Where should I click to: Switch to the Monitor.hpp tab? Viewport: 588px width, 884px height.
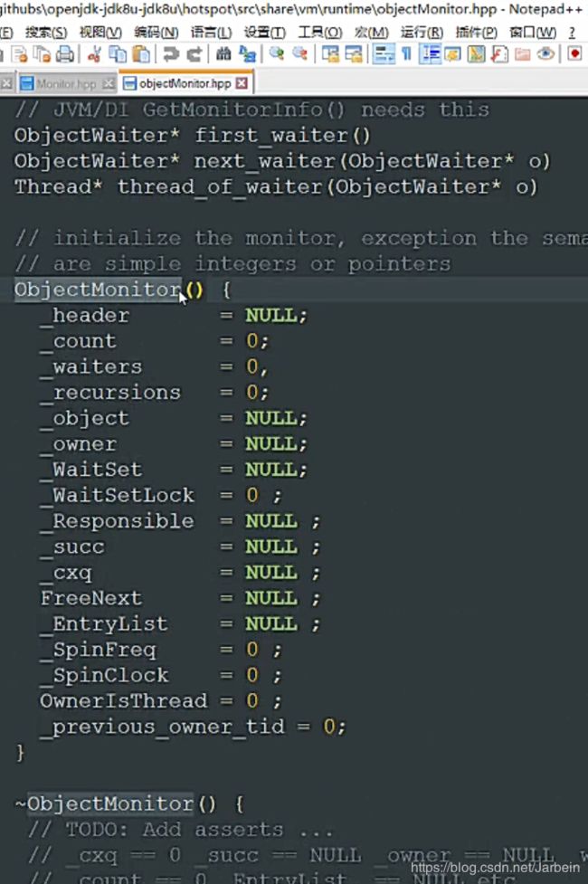(66, 84)
